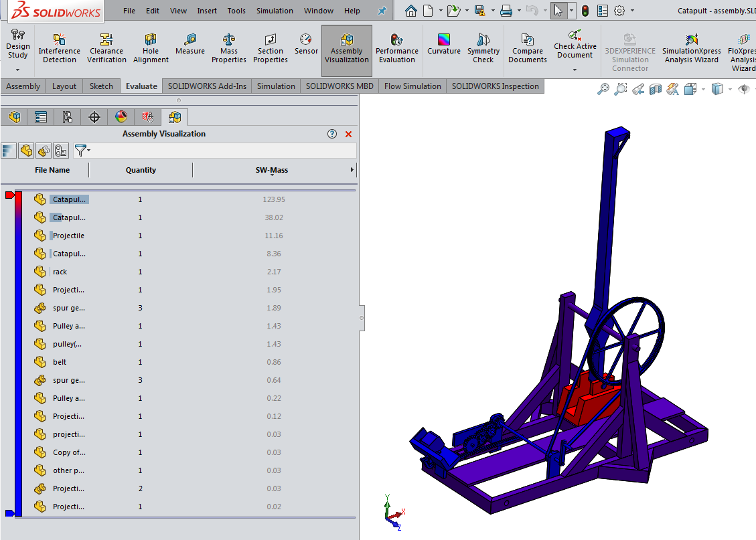Image resolution: width=756 pixels, height=540 pixels.
Task: Open the Simulation menu
Action: [x=275, y=11]
